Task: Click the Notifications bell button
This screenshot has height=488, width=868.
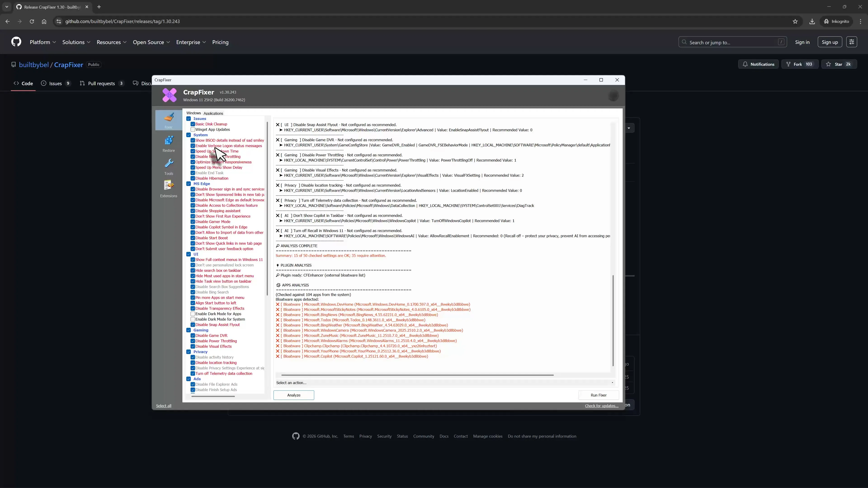Action: 758,64
